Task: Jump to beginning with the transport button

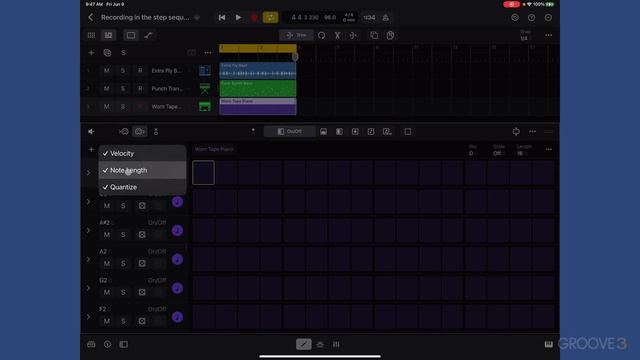Action: pyautogui.click(x=222, y=17)
